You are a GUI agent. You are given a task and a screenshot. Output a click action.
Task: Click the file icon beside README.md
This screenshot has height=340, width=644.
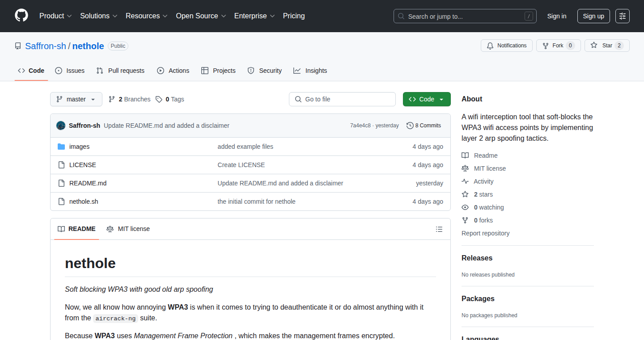pyautogui.click(x=61, y=183)
